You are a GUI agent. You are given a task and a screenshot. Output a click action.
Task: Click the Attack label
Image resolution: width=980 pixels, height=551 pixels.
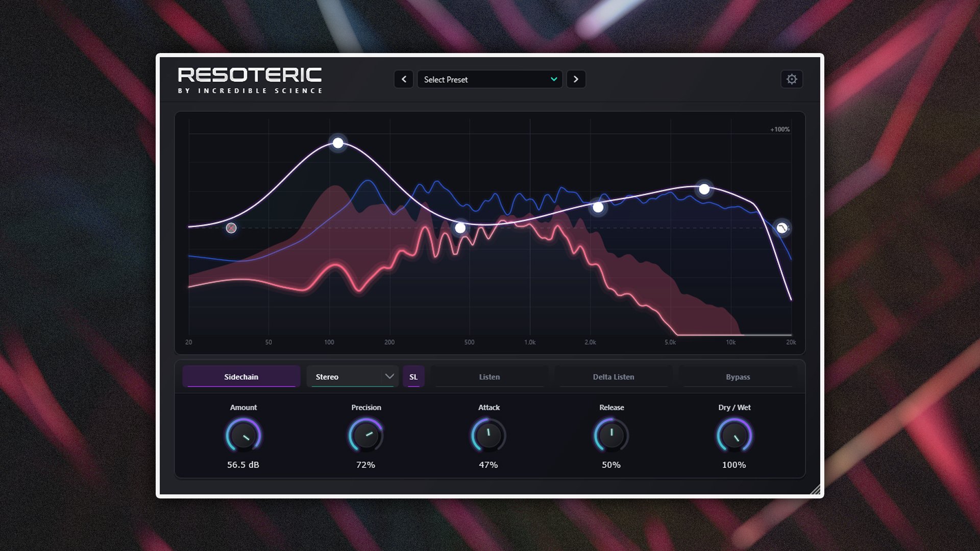tap(489, 408)
